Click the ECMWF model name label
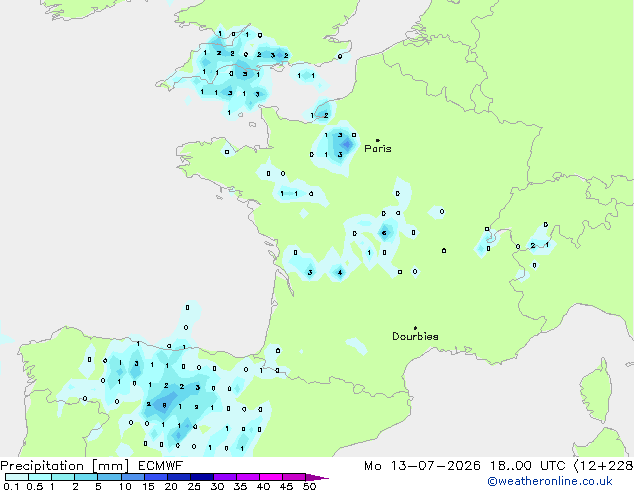This screenshot has width=634, height=490. click(161, 466)
